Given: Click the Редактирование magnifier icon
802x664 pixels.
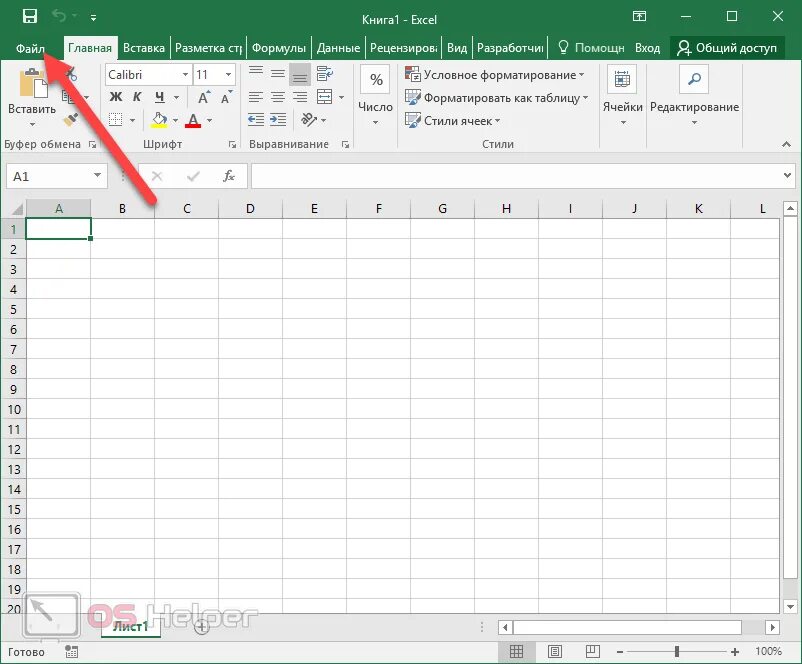Looking at the screenshot, I should coord(694,79).
